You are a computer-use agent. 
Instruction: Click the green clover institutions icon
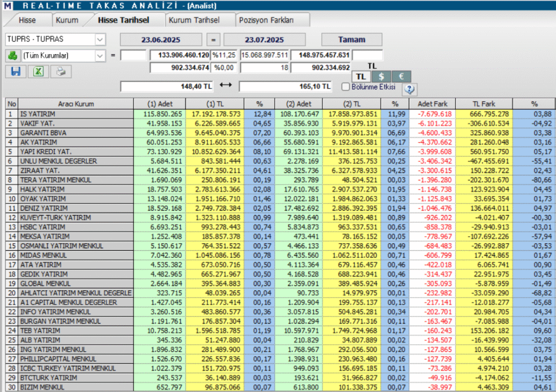[x=13, y=55]
